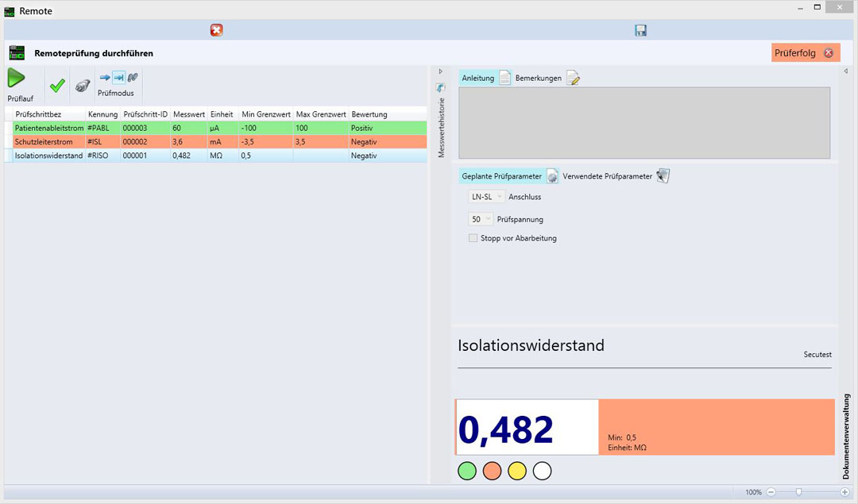Click the zoom out minus icon
858x504 pixels.
coord(771,492)
